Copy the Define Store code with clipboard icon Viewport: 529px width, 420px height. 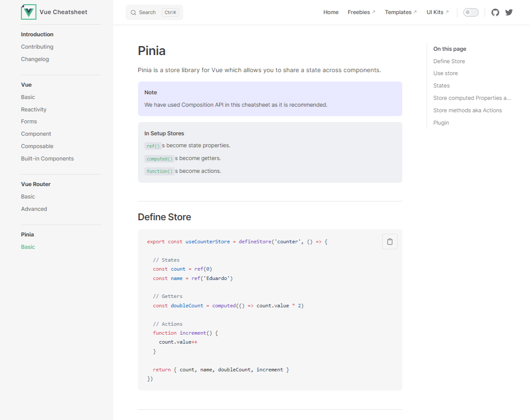[390, 242]
